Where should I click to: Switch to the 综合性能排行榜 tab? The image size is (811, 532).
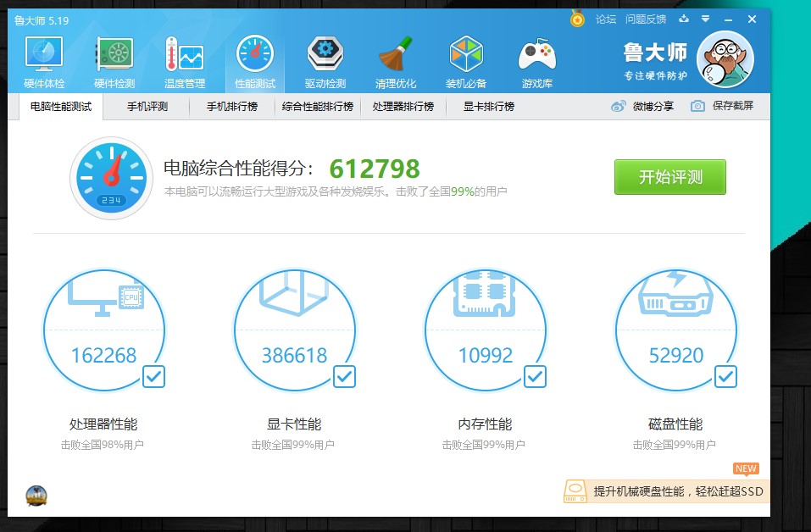click(x=318, y=107)
